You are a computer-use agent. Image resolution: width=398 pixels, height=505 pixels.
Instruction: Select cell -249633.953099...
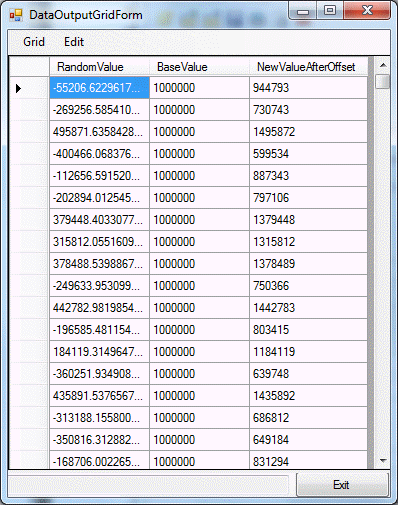click(x=100, y=286)
